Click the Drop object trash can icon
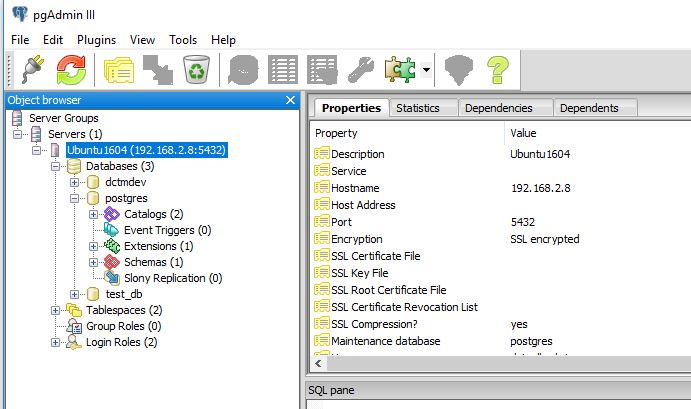Viewport: 691px width, 409px height. pos(197,70)
